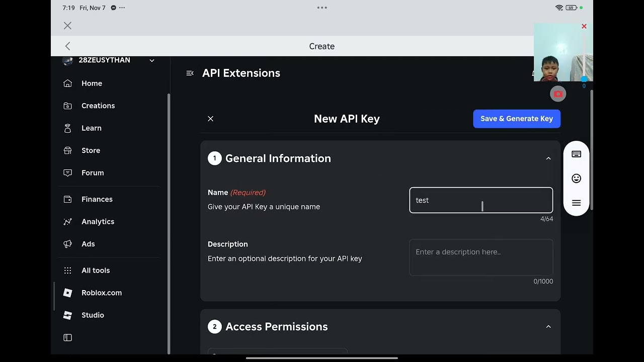Image resolution: width=644 pixels, height=362 pixels.
Task: Click the 28ZEUSYTHAN avatar
Action: click(x=68, y=60)
